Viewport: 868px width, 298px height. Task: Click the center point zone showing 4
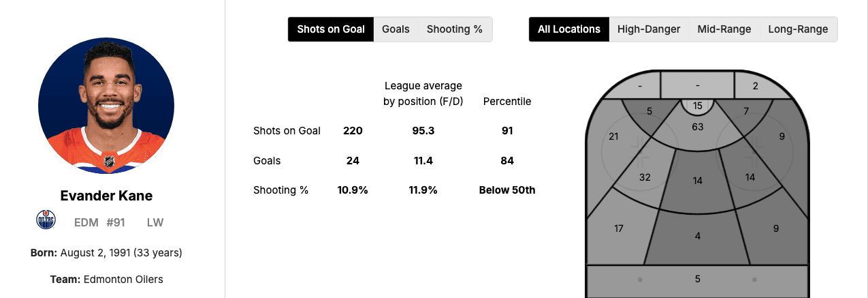click(x=698, y=236)
